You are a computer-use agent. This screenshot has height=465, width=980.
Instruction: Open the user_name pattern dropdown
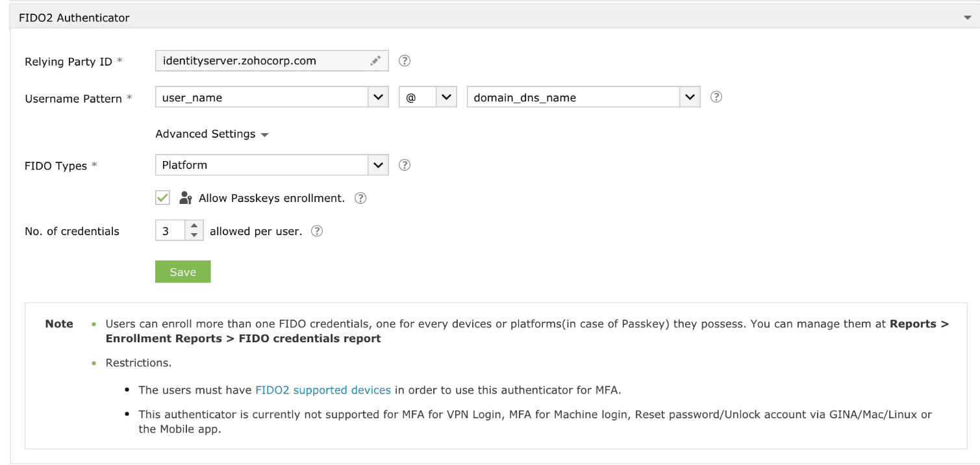pos(378,97)
